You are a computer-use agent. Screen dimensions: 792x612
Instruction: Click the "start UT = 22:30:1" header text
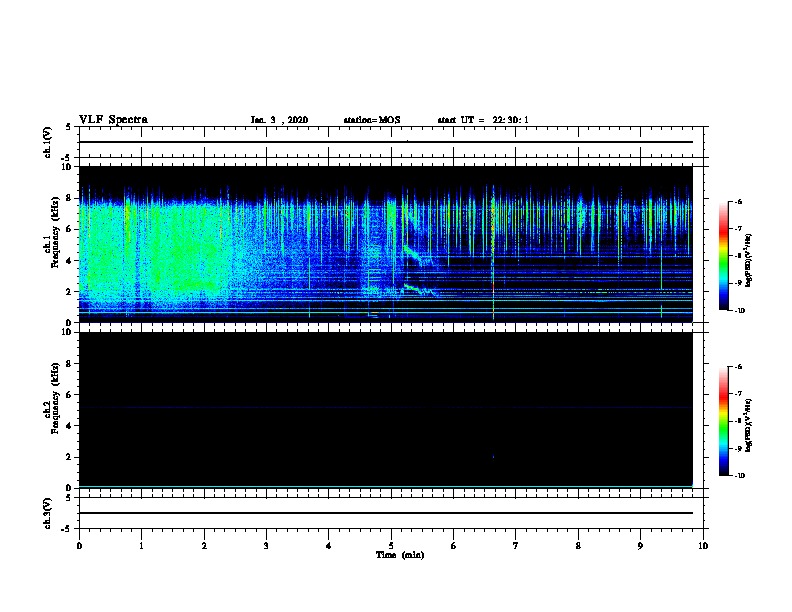(483, 120)
